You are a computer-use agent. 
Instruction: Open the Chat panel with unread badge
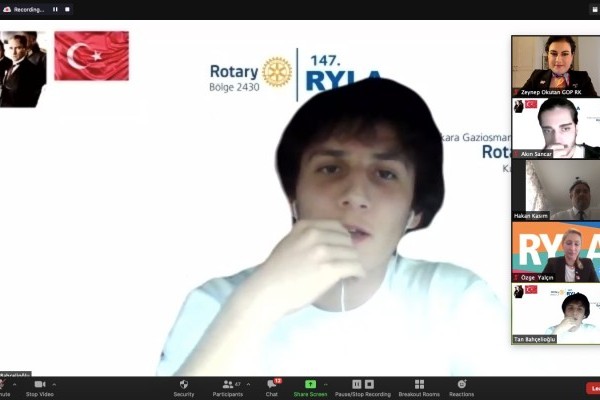[x=272, y=384]
